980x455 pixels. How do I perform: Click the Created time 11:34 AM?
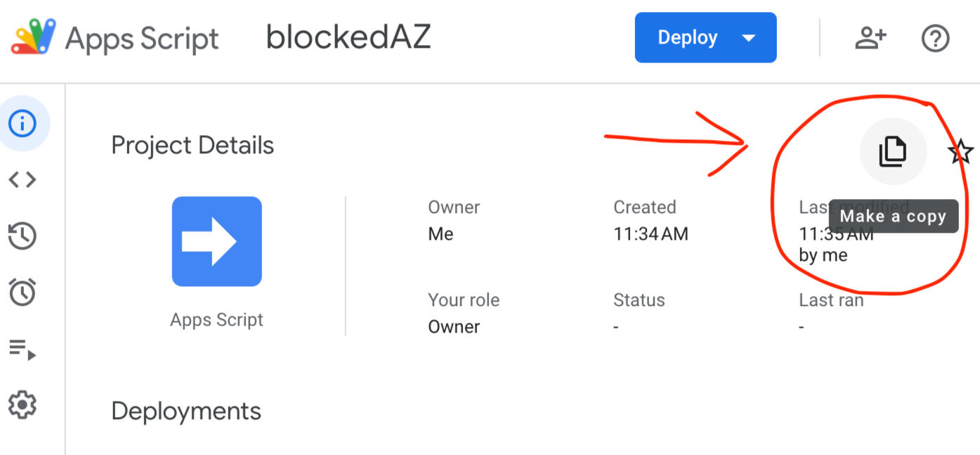point(651,234)
